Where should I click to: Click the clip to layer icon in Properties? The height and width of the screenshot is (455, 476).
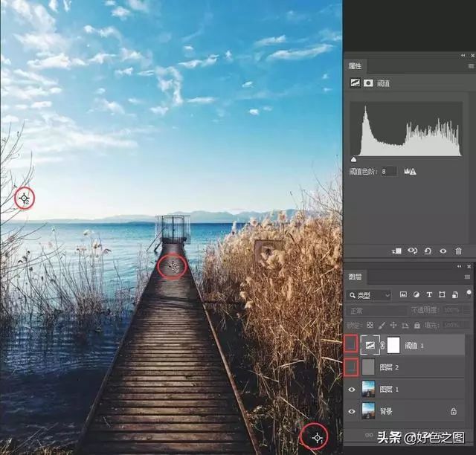397,251
